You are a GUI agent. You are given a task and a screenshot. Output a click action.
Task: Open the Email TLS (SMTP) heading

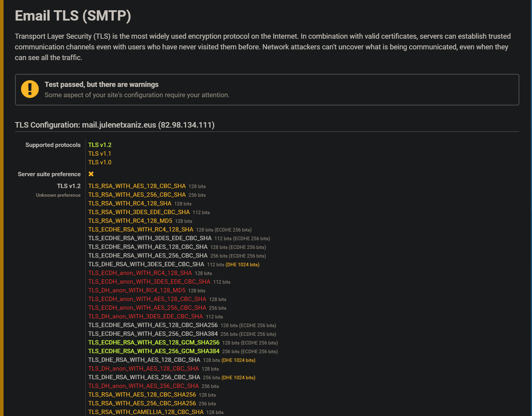(73, 16)
